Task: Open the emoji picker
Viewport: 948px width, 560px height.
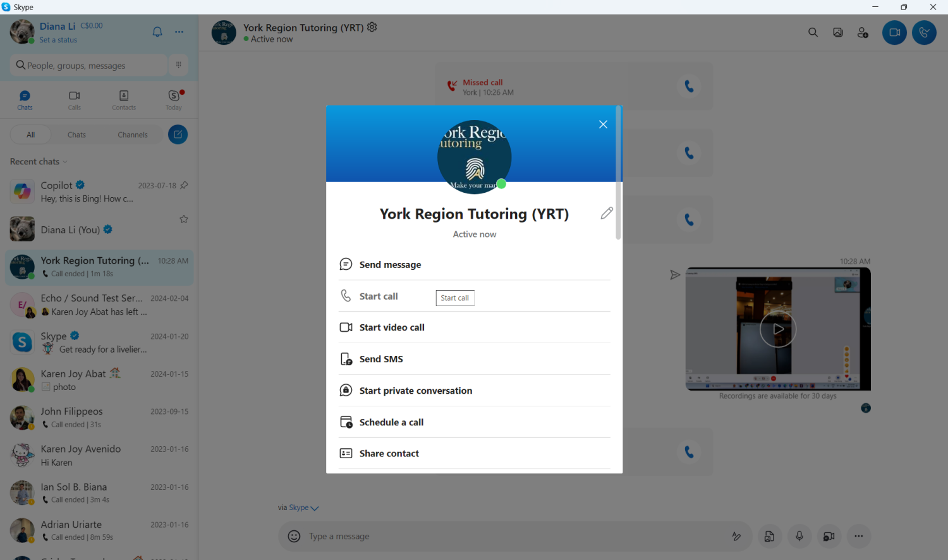Action: click(x=294, y=536)
